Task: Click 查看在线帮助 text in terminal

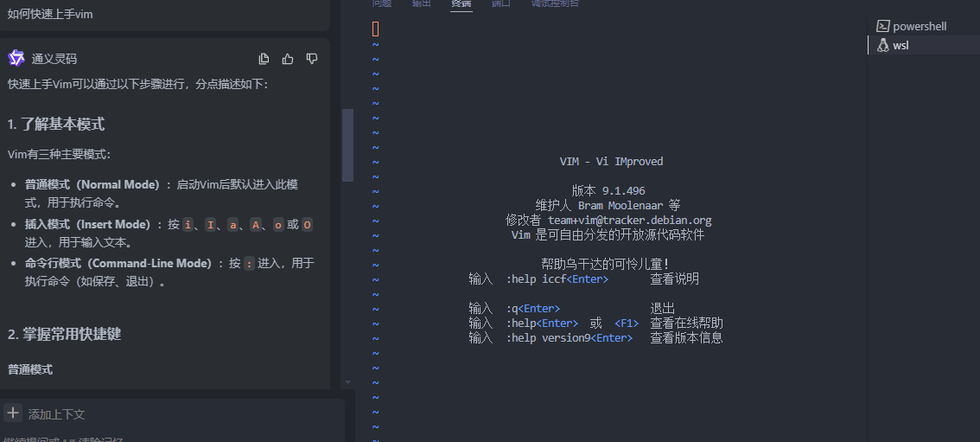Action: 686,323
